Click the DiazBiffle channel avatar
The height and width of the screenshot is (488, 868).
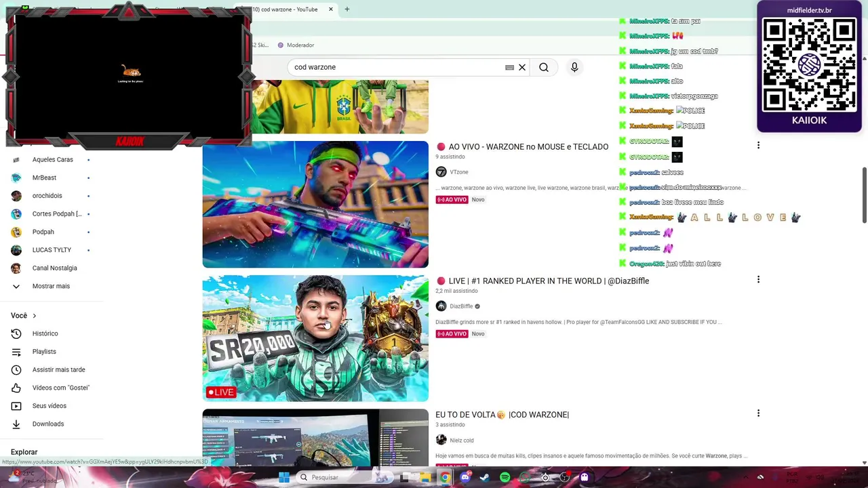pyautogui.click(x=441, y=306)
